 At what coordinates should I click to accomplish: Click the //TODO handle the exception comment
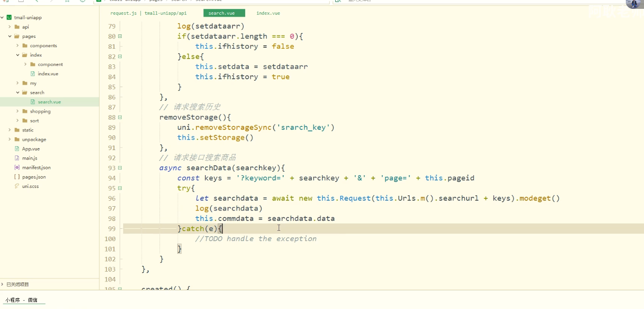(x=256, y=239)
